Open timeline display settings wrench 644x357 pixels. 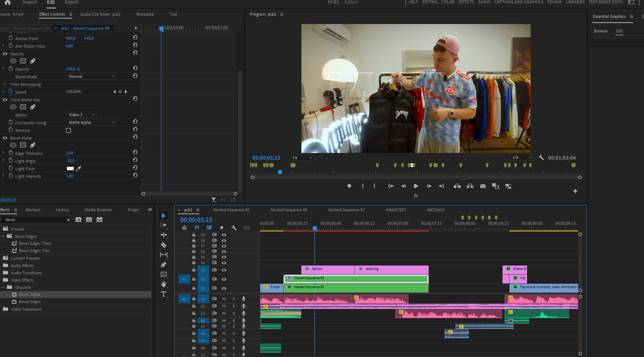point(234,228)
